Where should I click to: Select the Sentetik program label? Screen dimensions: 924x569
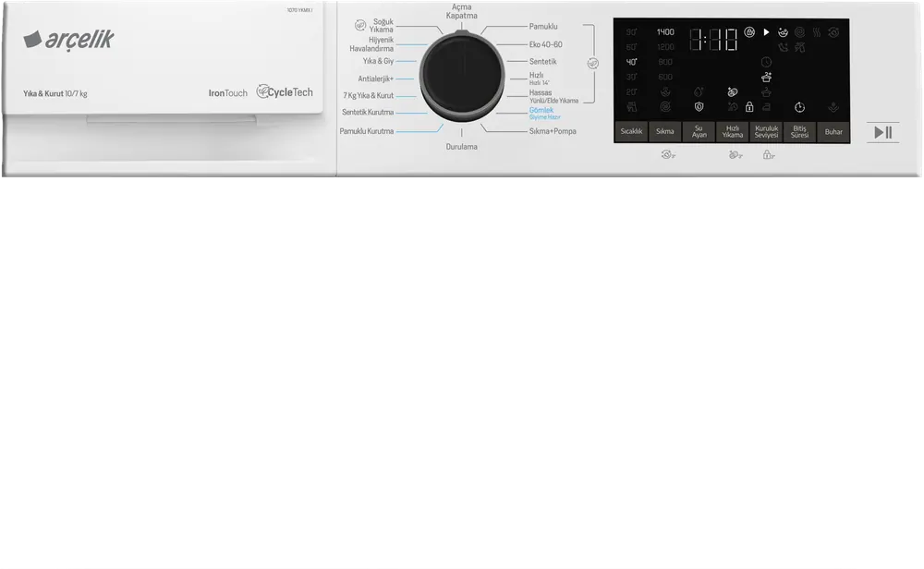[542, 61]
